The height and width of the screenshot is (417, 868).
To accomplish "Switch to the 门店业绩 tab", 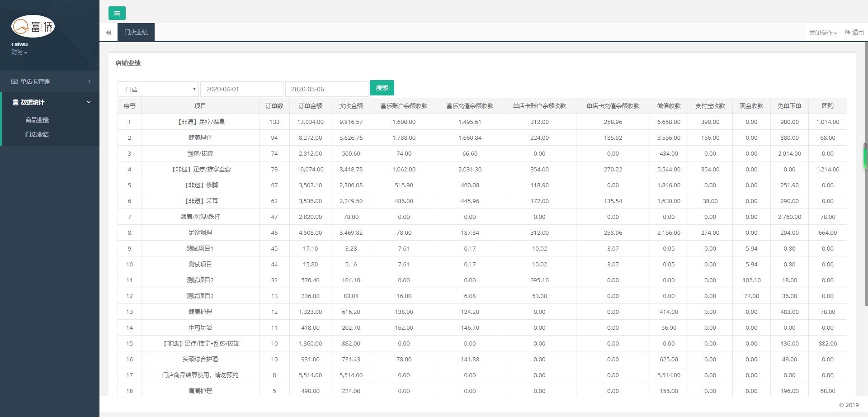I will pos(136,32).
